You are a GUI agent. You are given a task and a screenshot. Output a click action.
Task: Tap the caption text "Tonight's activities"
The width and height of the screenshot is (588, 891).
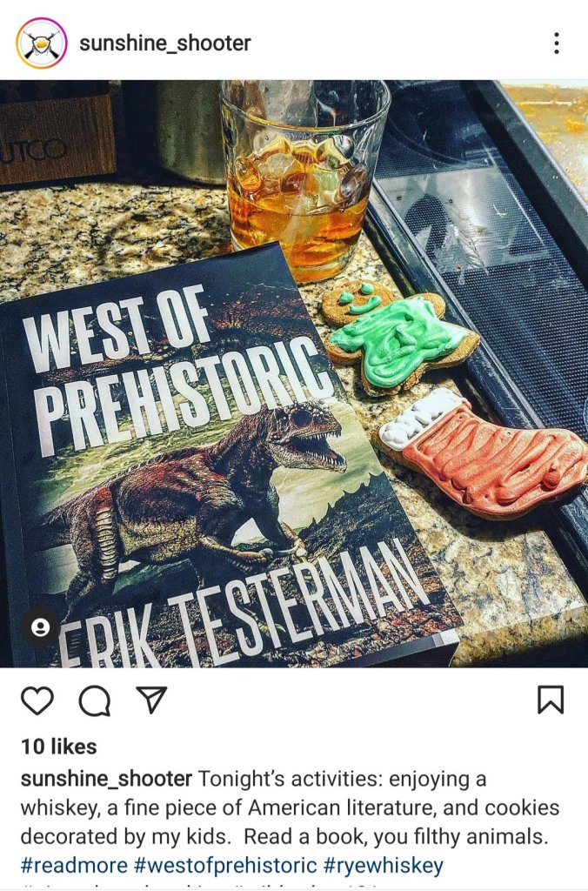(x=289, y=779)
